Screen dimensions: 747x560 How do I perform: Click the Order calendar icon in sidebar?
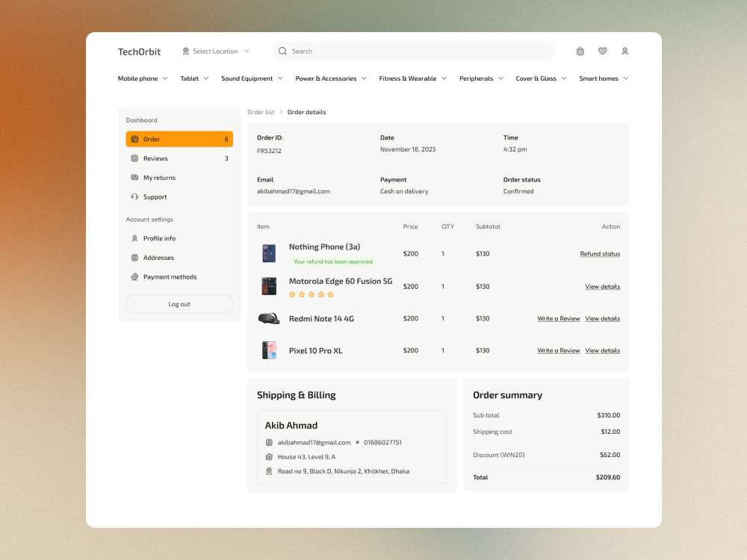coord(134,139)
